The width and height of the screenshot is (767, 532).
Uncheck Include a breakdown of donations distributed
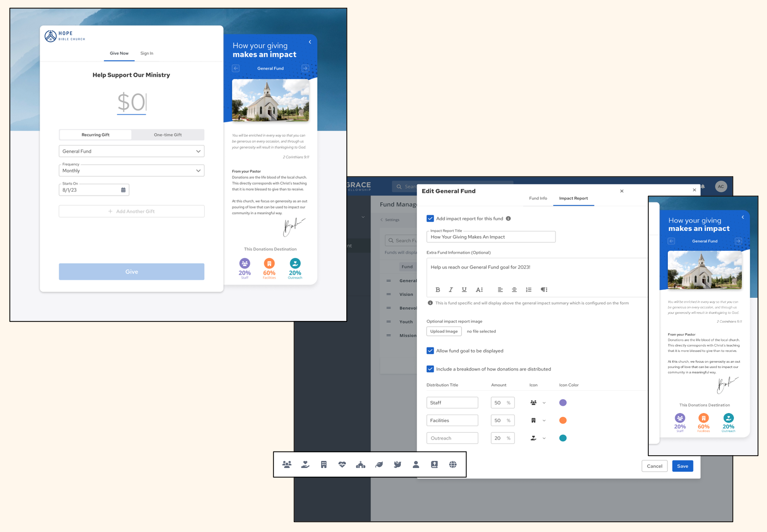pyautogui.click(x=430, y=369)
